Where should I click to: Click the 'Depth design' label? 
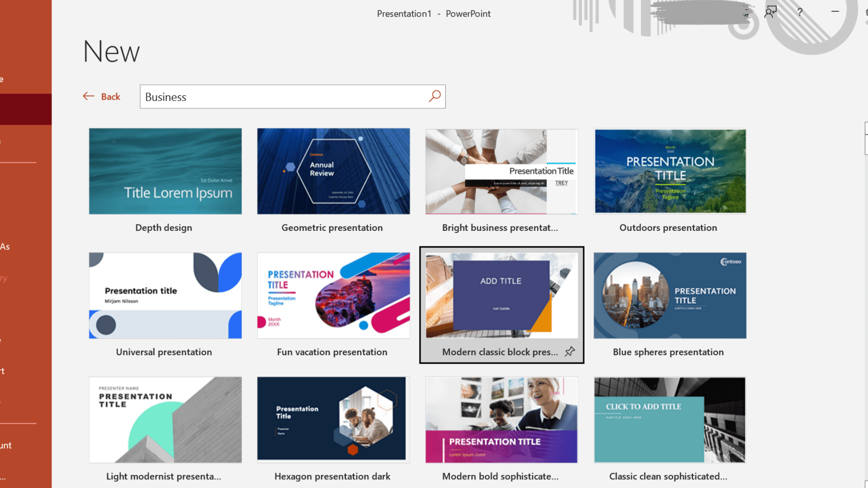[x=164, y=228]
